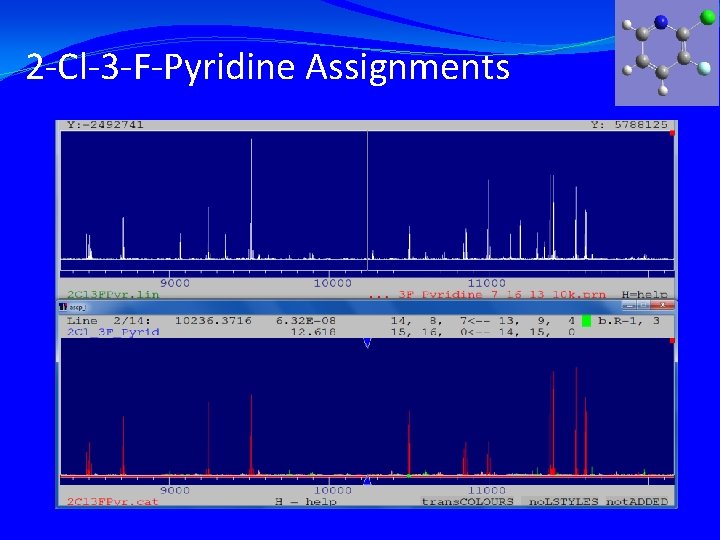Click the red 3F_Pyridine .rpn file name
Image resolution: width=720 pixels, height=540 pixels.
coord(487,294)
